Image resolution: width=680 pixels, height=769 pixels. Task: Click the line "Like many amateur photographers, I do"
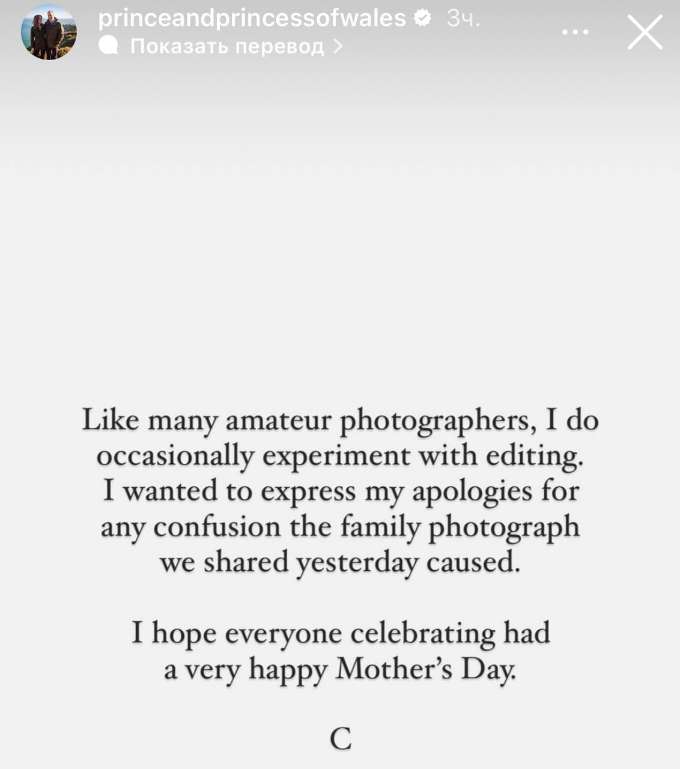tap(340, 420)
